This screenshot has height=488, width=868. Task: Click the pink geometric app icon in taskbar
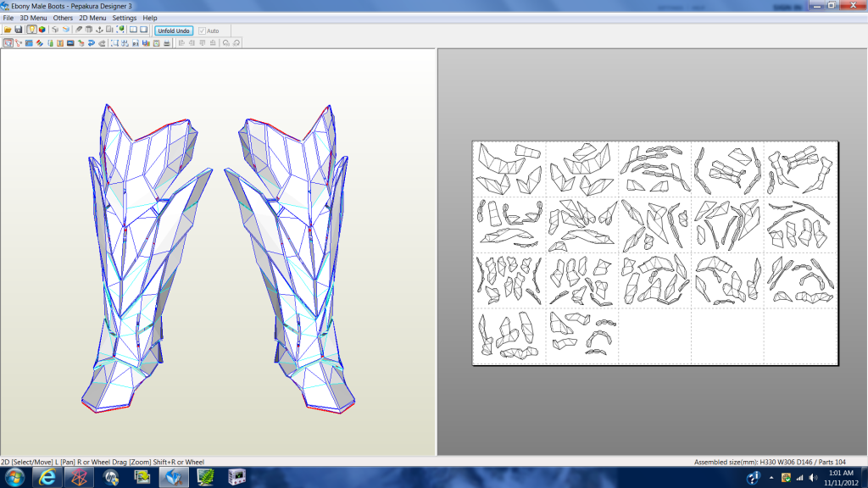(x=79, y=477)
